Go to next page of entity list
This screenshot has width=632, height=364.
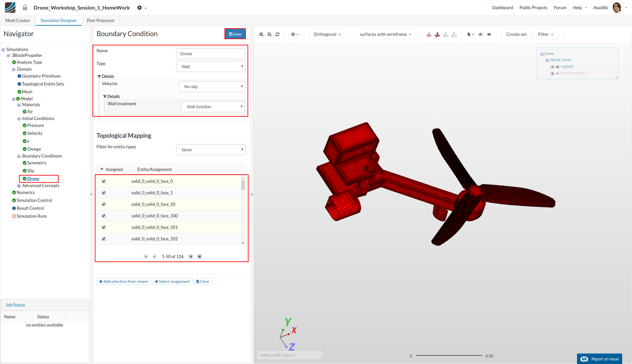point(191,256)
